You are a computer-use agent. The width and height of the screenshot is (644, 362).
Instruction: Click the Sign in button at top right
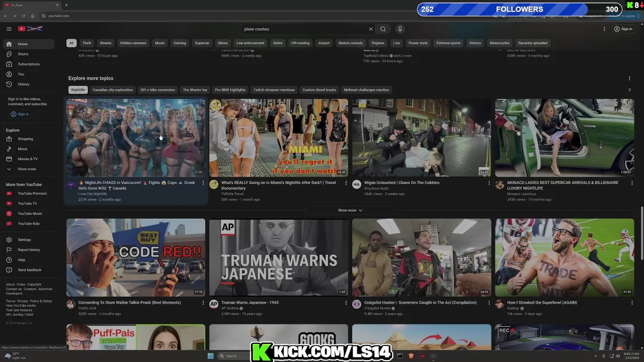[623, 29]
